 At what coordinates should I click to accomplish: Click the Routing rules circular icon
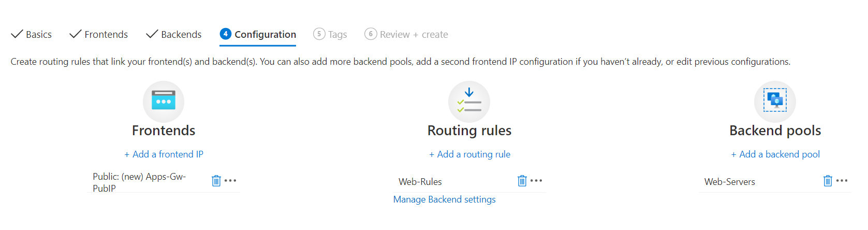(469, 101)
